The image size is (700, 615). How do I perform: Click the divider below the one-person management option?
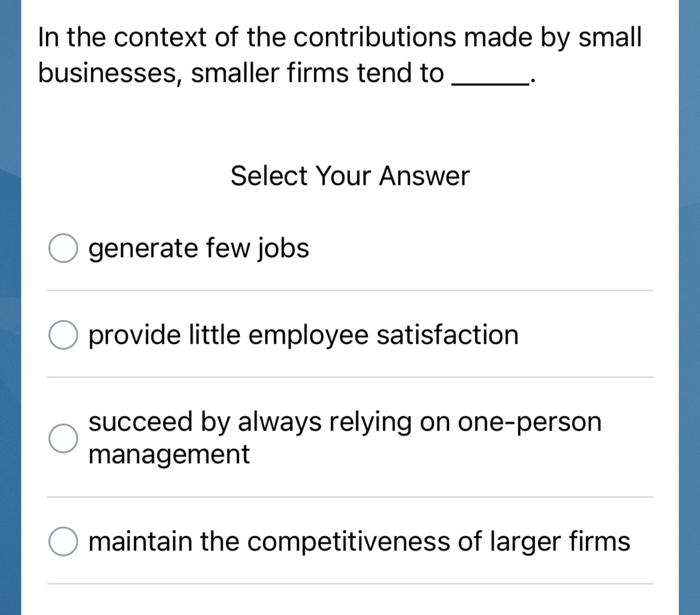point(350,497)
